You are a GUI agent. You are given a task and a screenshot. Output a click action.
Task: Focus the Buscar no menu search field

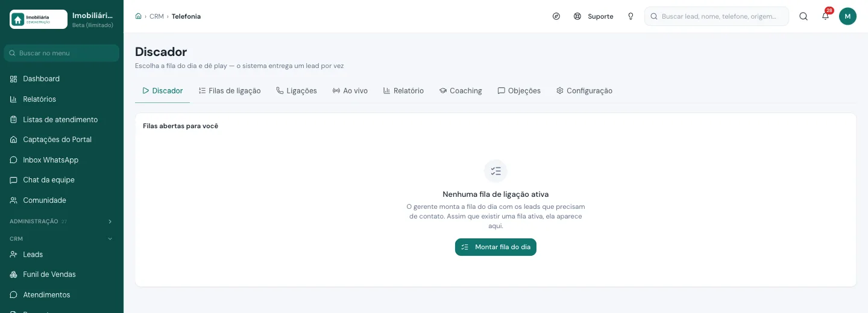pyautogui.click(x=61, y=53)
